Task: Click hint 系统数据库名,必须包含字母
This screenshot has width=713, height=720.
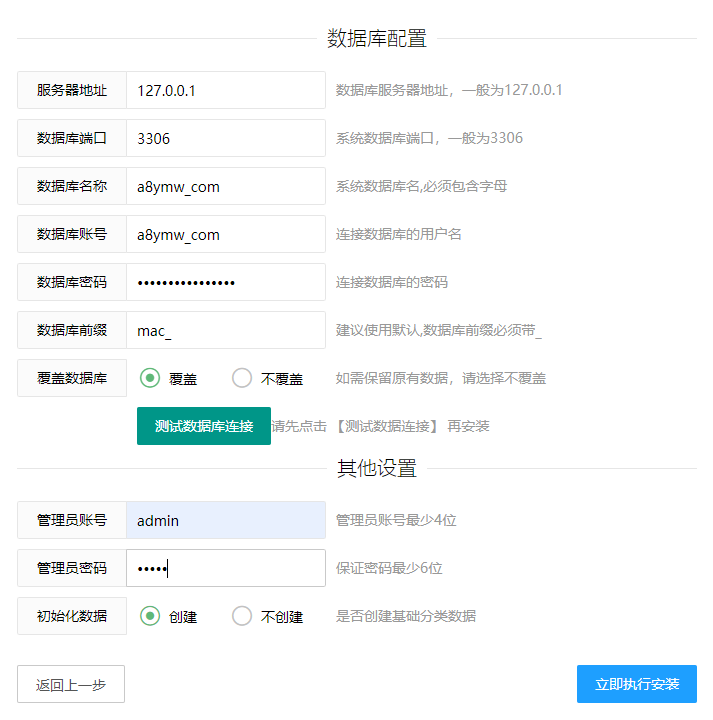Action: (421, 186)
